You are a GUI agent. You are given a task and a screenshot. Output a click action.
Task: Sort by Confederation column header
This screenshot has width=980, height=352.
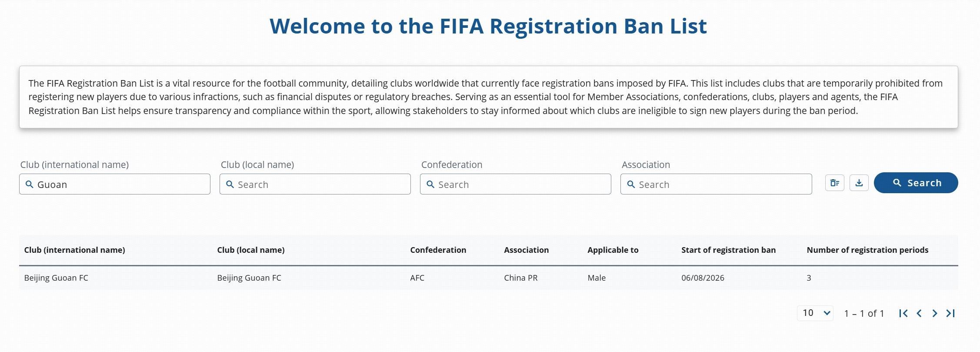(438, 250)
